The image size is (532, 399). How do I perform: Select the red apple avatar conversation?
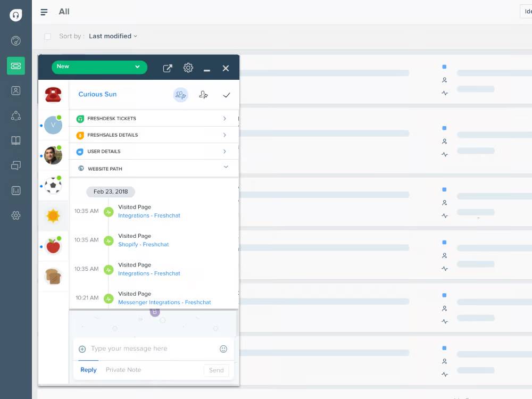53,246
